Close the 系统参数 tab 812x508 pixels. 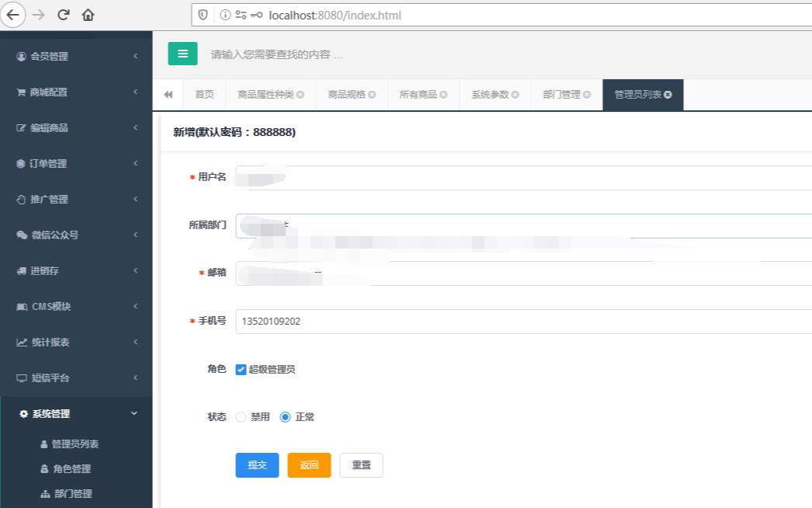(x=515, y=94)
